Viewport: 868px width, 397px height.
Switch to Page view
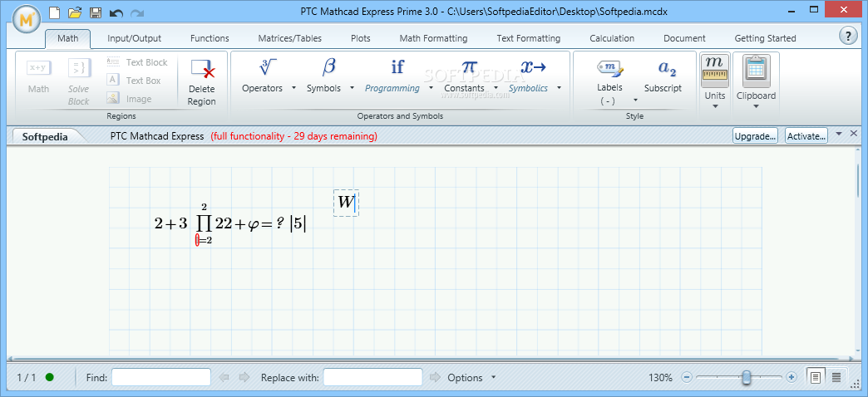pyautogui.click(x=815, y=377)
